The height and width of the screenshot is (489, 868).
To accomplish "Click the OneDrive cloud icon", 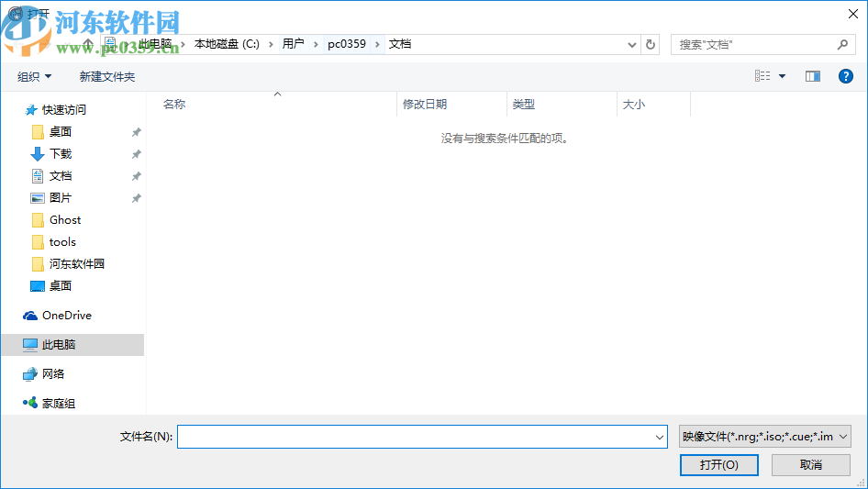I will tap(30, 315).
